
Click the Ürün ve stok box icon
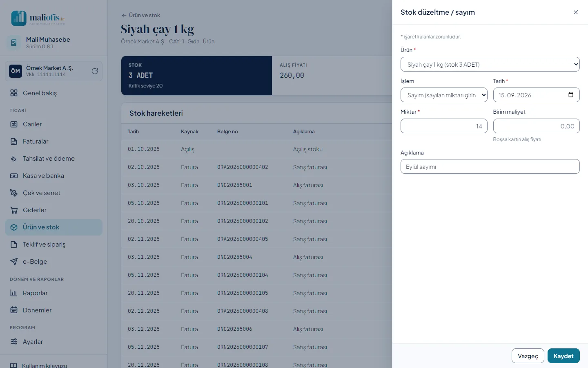(14, 227)
